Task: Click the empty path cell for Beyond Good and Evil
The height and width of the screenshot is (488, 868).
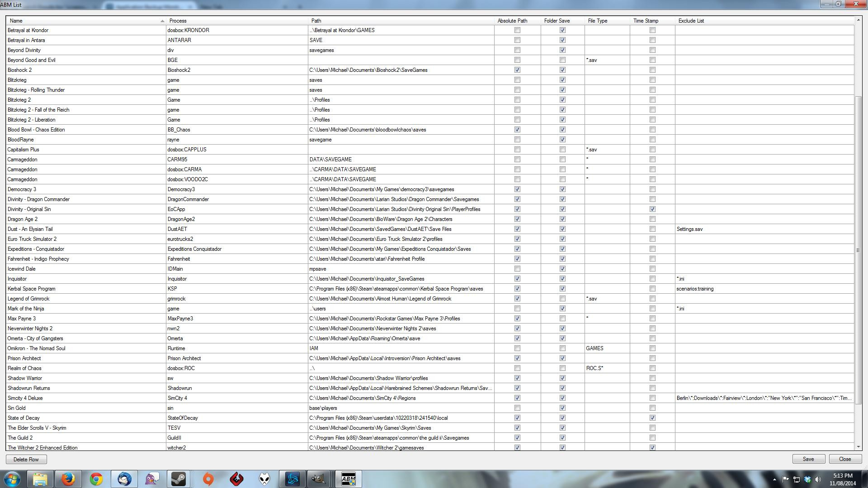Action: (401, 60)
